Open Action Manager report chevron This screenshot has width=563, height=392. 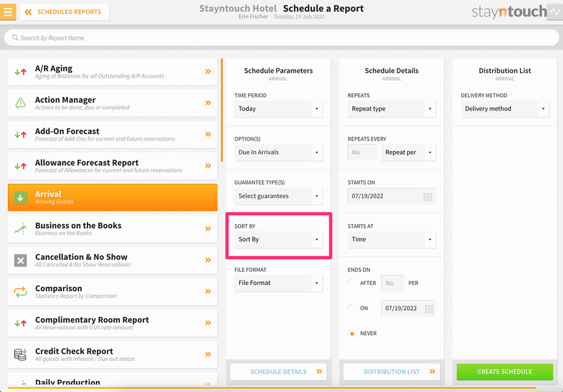coord(208,103)
